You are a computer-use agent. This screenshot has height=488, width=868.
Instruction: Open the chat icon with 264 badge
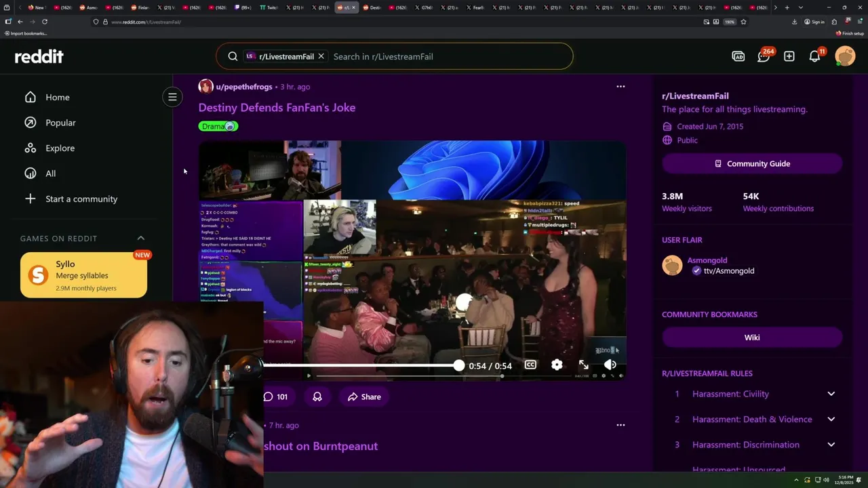764,56
